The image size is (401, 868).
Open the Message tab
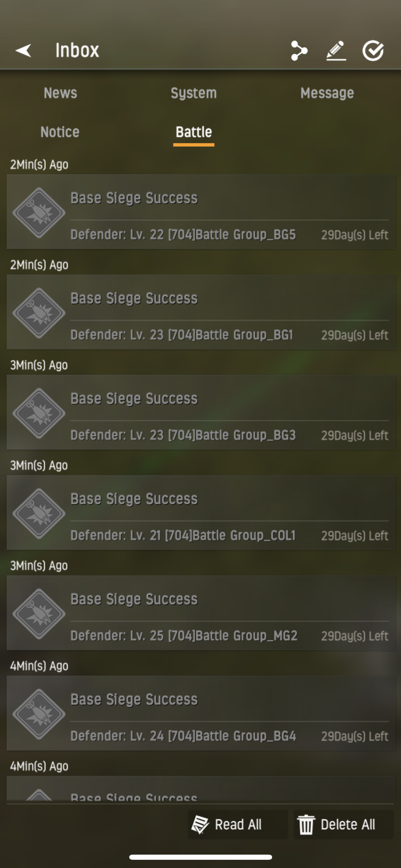327,93
